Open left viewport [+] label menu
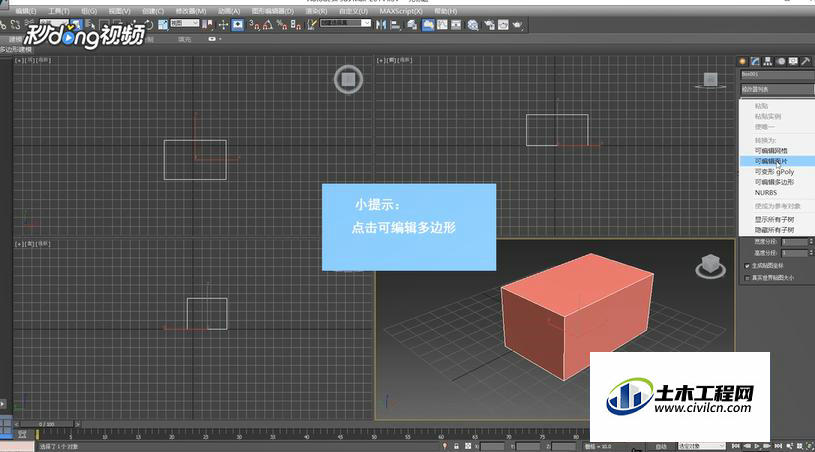The width and height of the screenshot is (815, 452). point(19,244)
